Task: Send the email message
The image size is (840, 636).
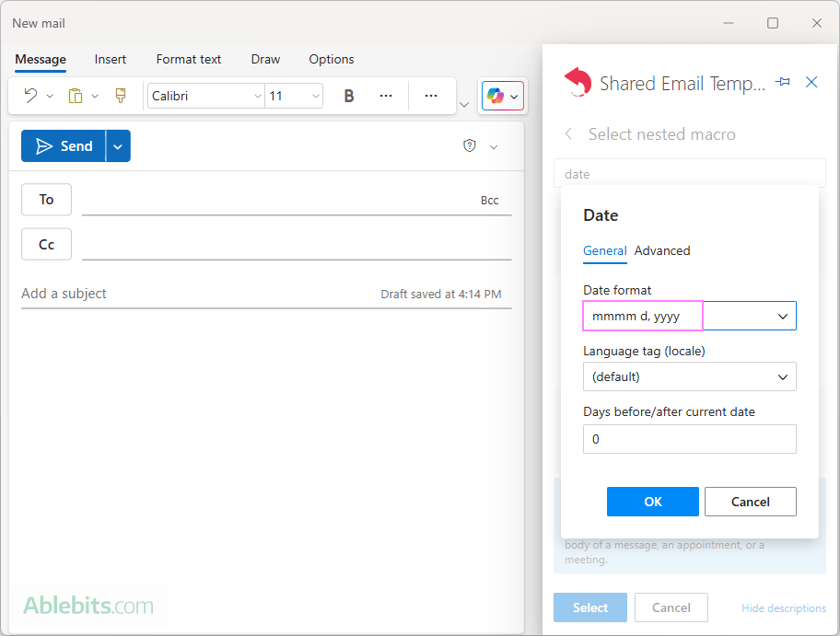Action: (x=64, y=145)
